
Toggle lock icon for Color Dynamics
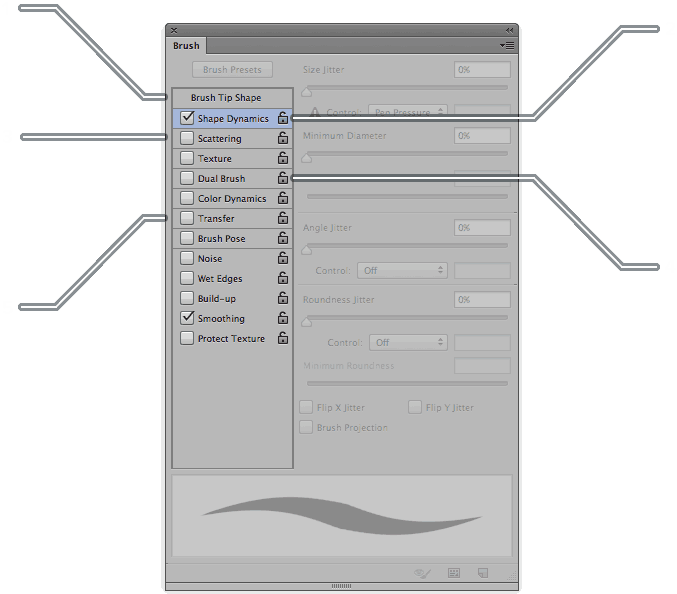pyautogui.click(x=283, y=198)
